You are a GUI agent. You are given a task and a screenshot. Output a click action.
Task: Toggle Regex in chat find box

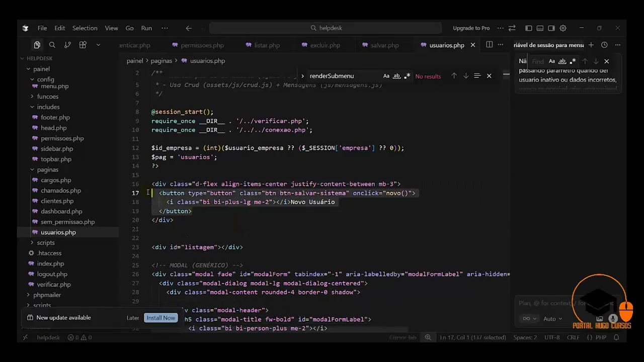click(573, 61)
